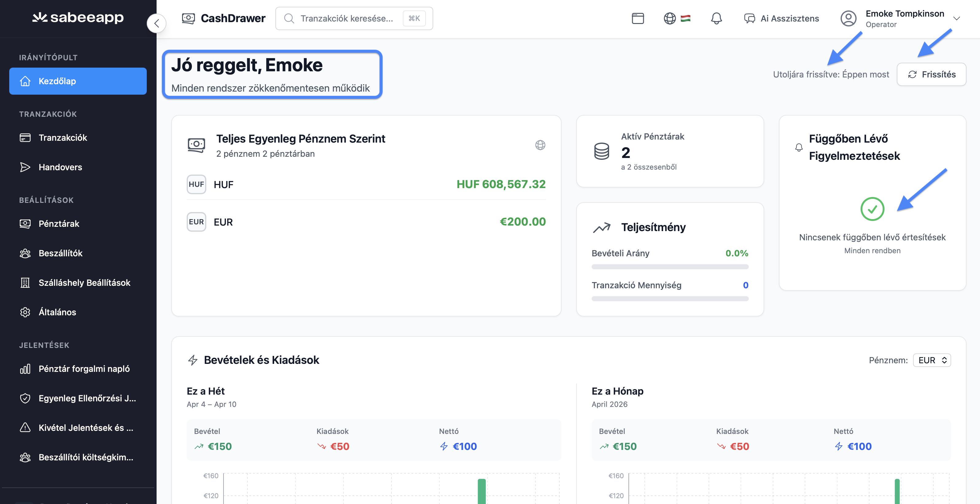Click the user avatar icon
This screenshot has height=504, width=980.
tap(848, 18)
